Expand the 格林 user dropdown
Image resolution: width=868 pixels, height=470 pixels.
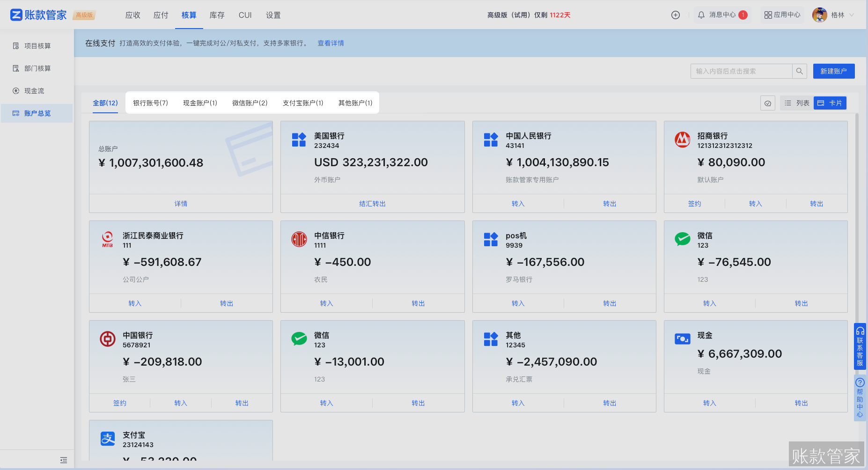[852, 15]
